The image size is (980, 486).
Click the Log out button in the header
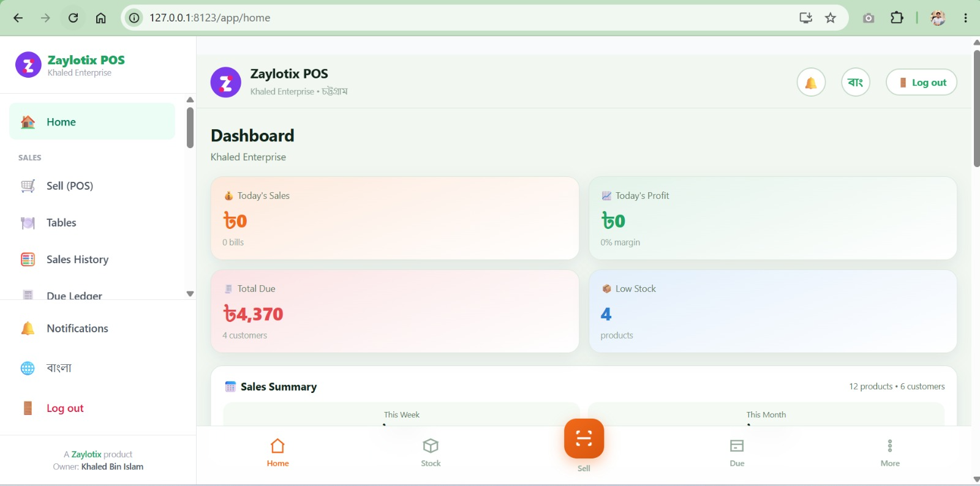tap(921, 82)
